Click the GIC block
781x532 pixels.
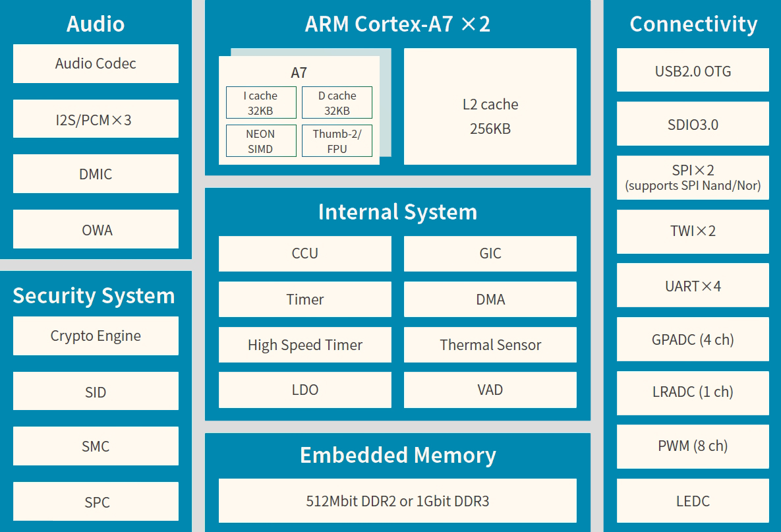(x=490, y=254)
